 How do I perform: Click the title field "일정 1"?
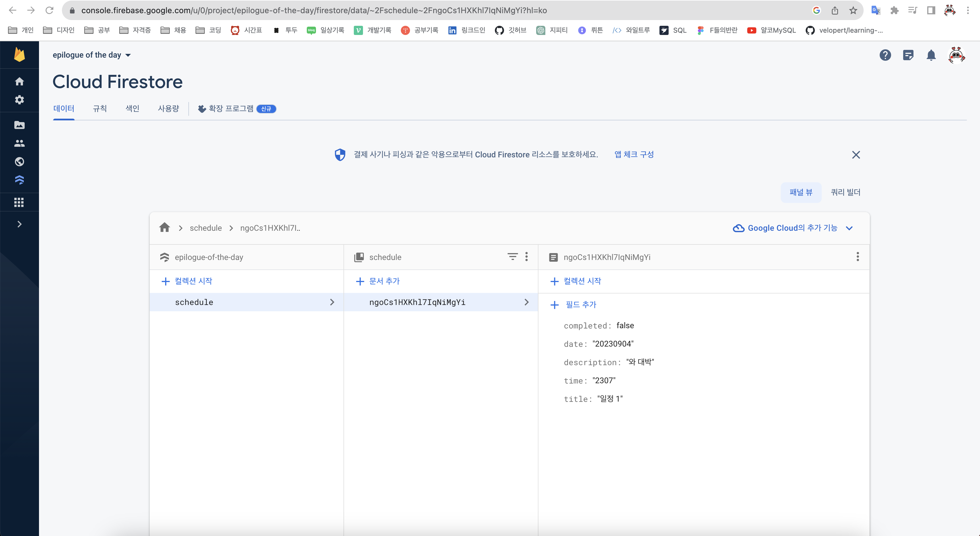(593, 399)
